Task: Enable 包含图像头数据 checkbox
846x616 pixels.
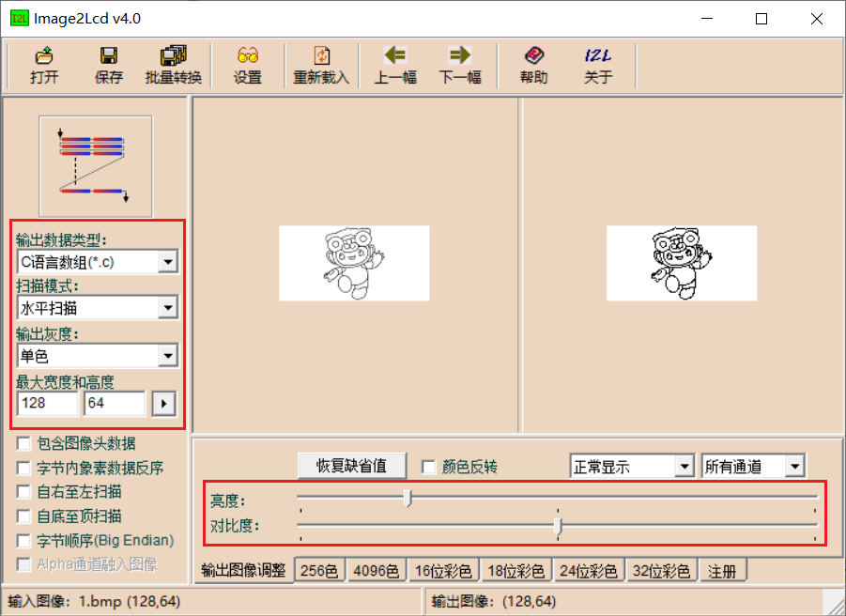Action: [23, 444]
